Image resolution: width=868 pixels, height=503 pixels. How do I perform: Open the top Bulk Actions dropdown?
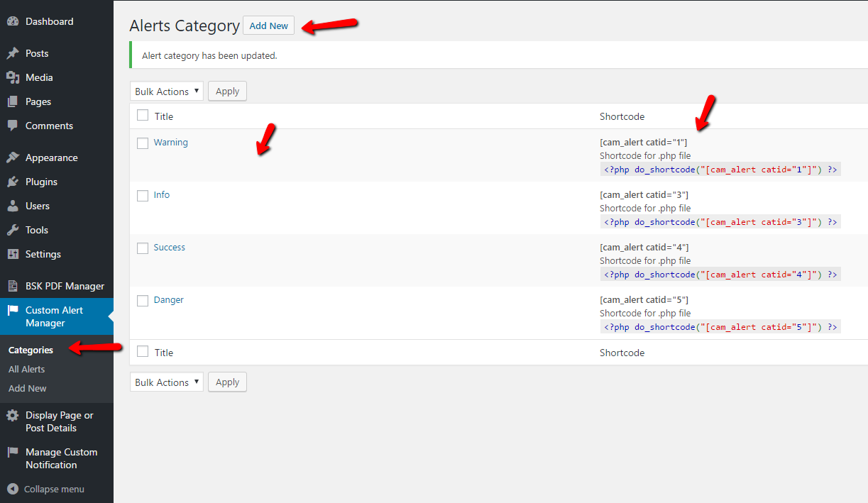pyautogui.click(x=167, y=92)
